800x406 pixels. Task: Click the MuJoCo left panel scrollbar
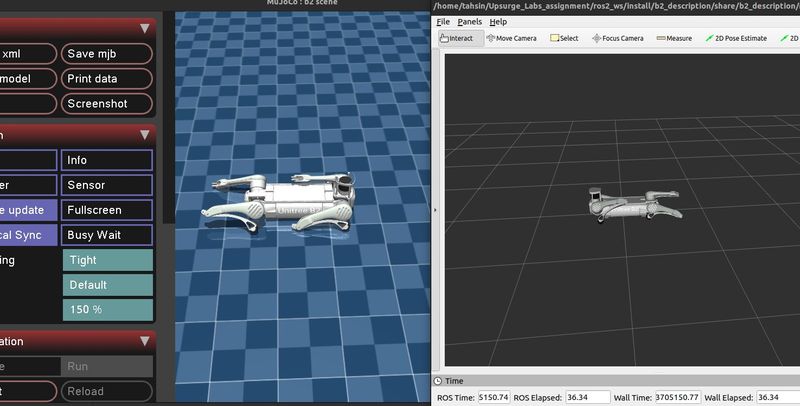pyautogui.click(x=168, y=117)
